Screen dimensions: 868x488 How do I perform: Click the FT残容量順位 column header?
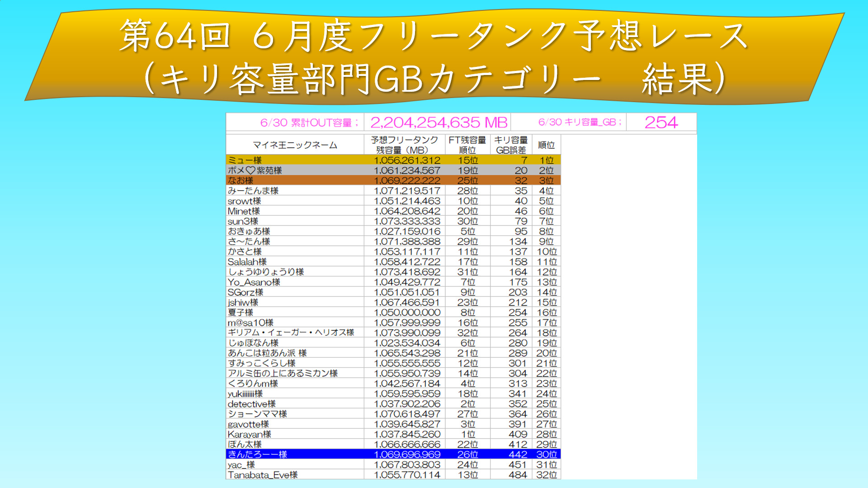pos(467,145)
